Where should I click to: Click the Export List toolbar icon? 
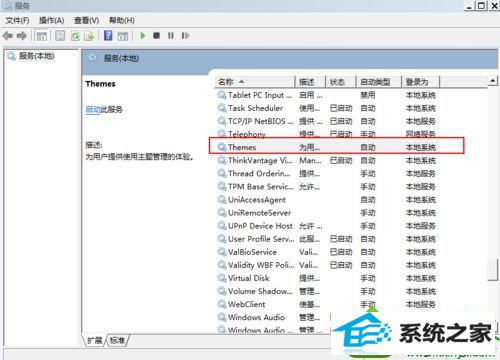(x=89, y=36)
